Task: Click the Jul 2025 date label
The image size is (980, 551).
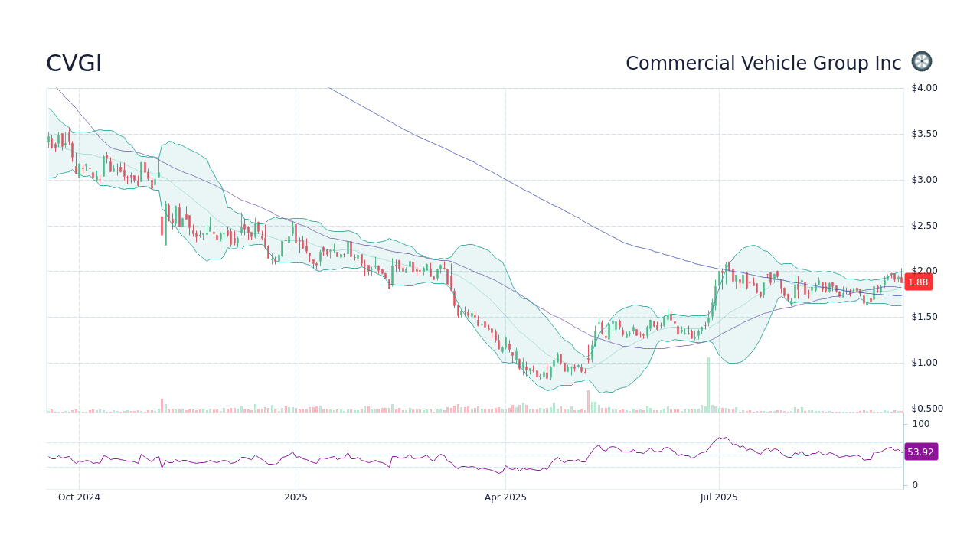Action: pos(720,497)
